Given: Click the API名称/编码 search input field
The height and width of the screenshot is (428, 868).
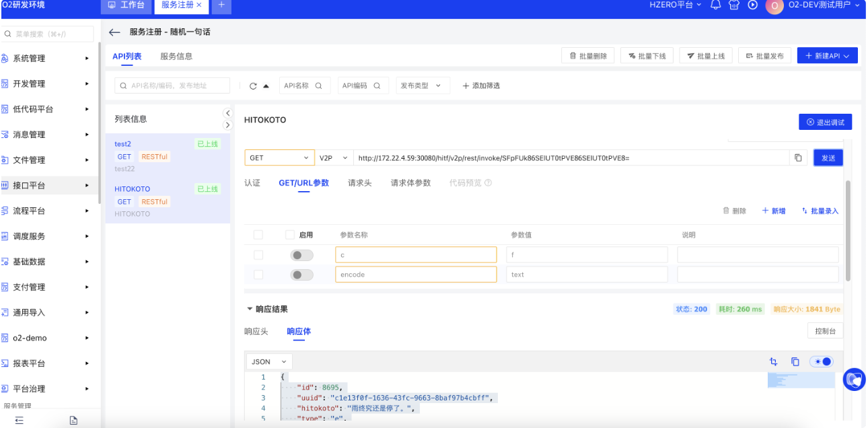Looking at the screenshot, I should click(x=174, y=85).
